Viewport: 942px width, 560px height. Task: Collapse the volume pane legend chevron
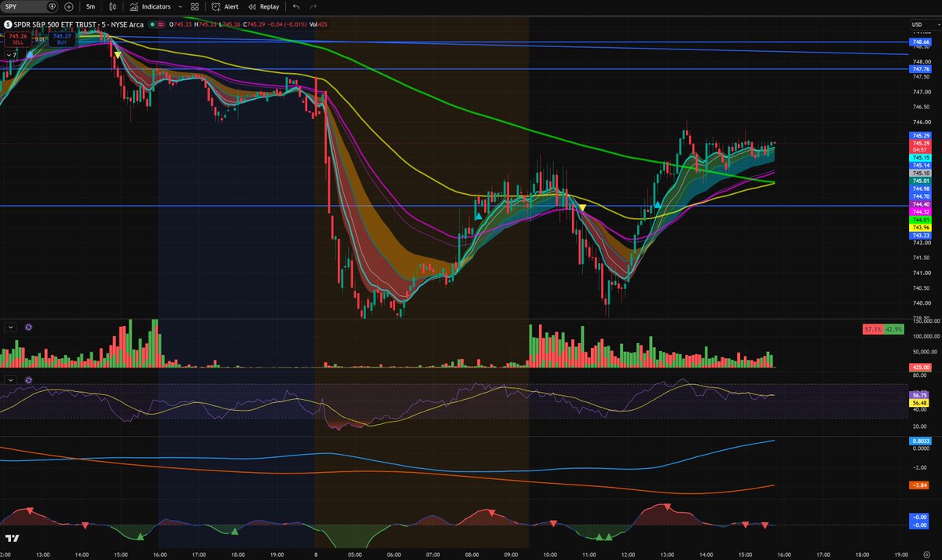click(x=10, y=328)
